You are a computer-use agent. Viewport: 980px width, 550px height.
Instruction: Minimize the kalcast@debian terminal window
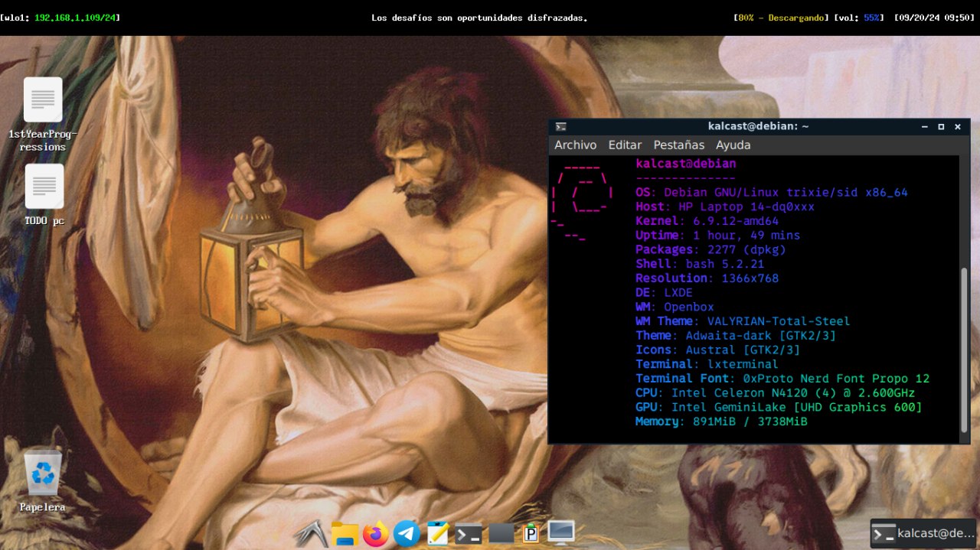(x=925, y=127)
